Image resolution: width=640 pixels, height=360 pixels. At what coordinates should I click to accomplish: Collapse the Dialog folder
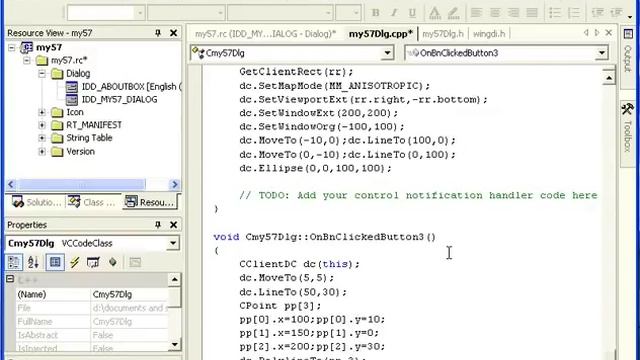42,74
